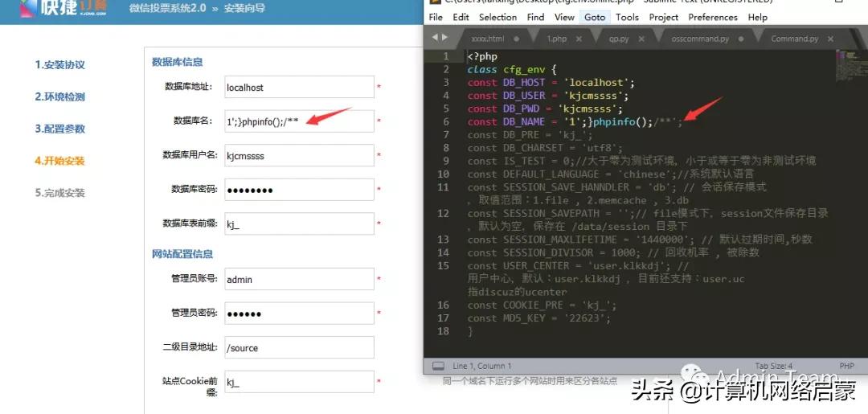The width and height of the screenshot is (868, 414).
Task: Click code line 14 containing SESSION_DIVISOR
Action: point(613,253)
